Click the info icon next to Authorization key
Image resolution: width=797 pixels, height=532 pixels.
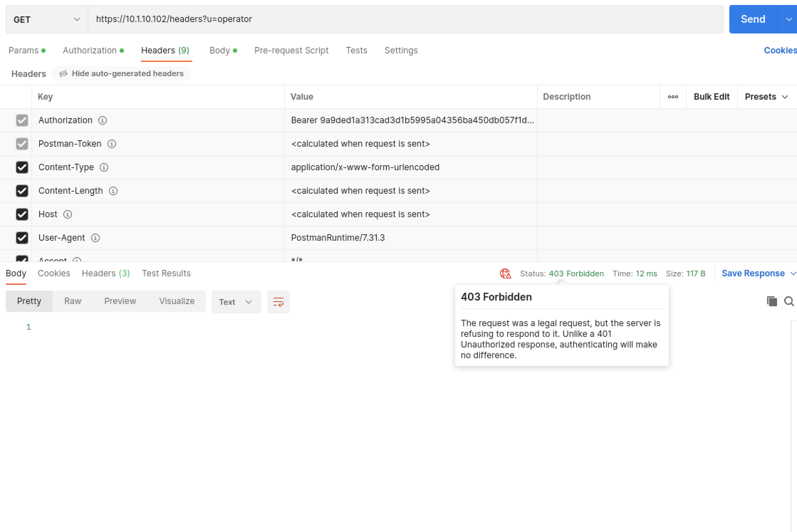(x=103, y=120)
